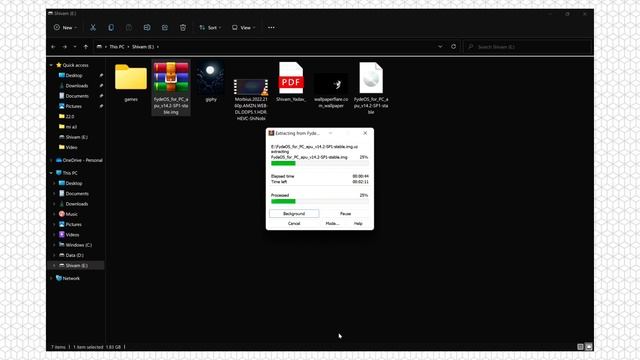Click Mode... button in extraction dialog
The width and height of the screenshot is (640, 360).
point(332,224)
